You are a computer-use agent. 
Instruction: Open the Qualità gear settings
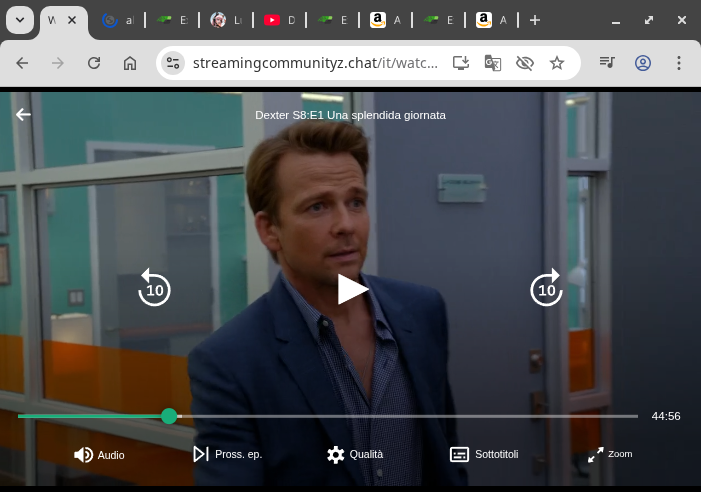click(x=355, y=454)
